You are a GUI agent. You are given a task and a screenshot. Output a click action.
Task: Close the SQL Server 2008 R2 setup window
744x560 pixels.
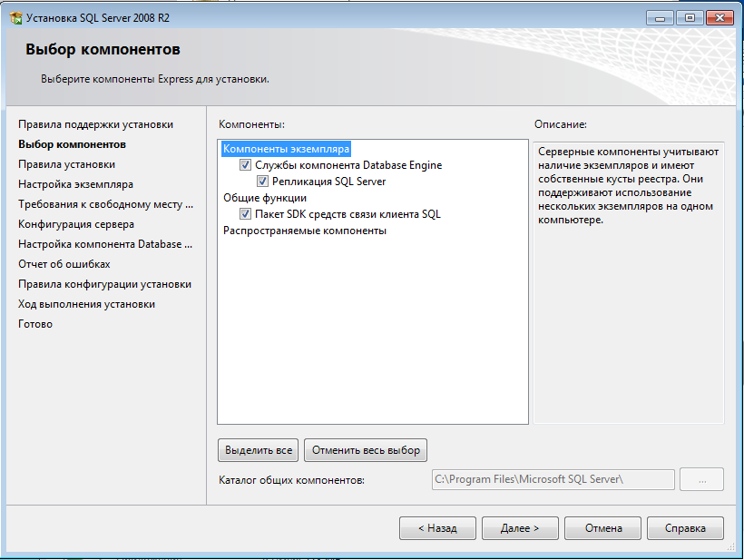point(720,18)
